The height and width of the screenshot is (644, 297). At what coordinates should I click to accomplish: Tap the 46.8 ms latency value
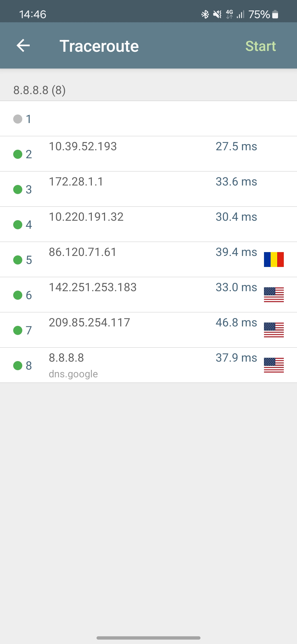236,323
